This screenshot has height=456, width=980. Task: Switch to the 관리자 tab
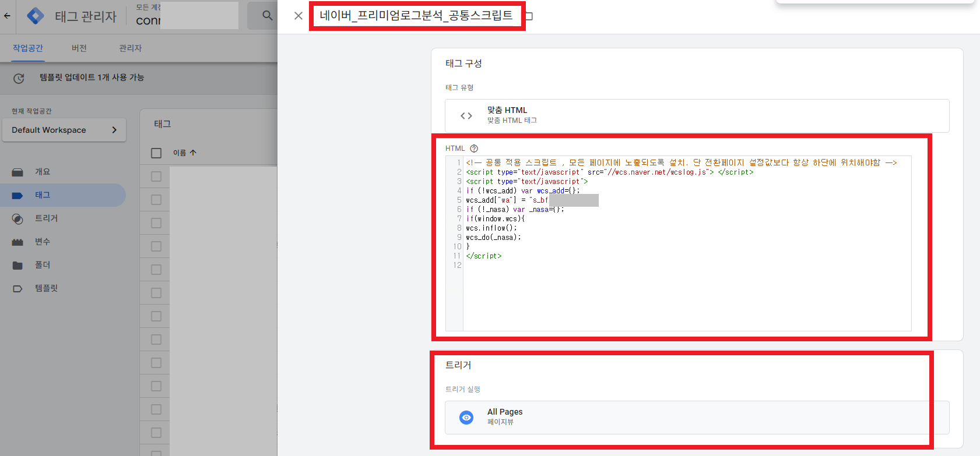pyautogui.click(x=130, y=48)
